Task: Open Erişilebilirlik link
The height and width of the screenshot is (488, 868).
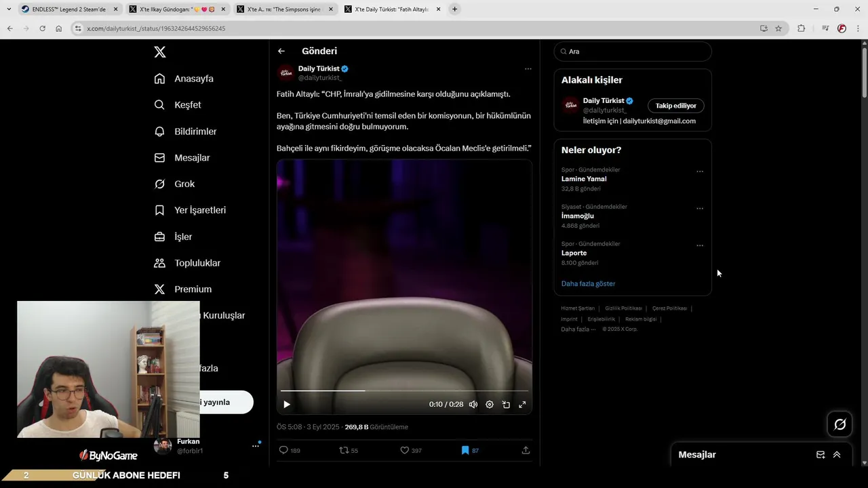Action: click(601, 319)
